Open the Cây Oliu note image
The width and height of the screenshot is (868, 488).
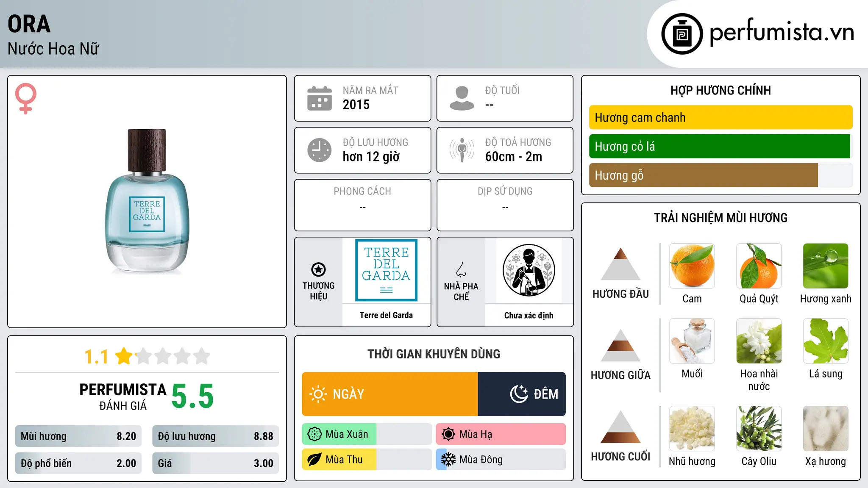[x=759, y=429]
